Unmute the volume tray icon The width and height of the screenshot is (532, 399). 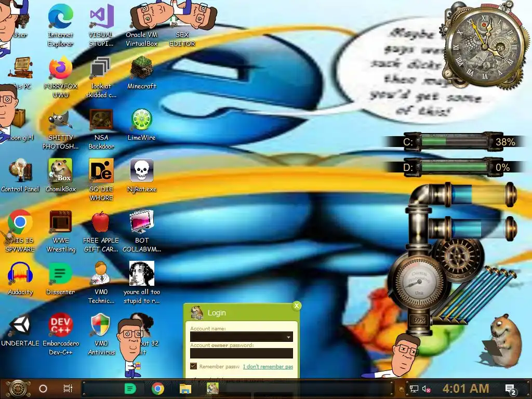click(426, 389)
